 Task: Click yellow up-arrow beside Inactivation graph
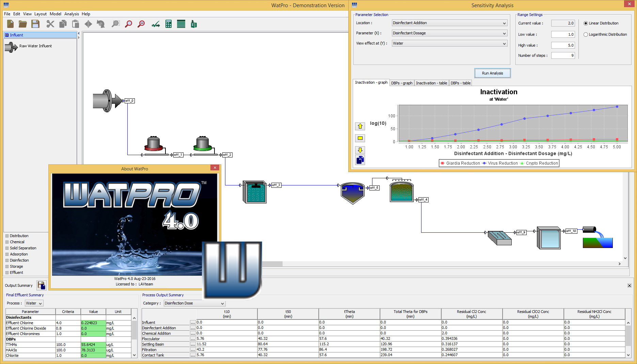pos(360,126)
